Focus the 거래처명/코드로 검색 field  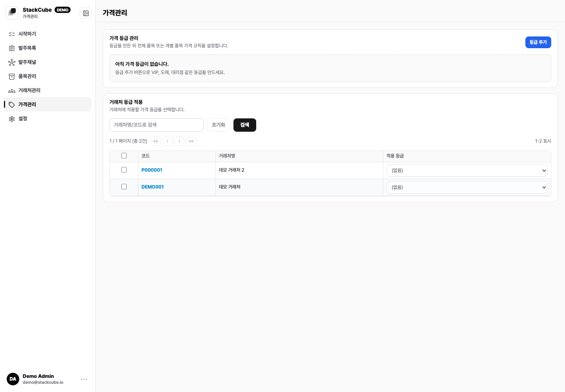pyautogui.click(x=157, y=125)
